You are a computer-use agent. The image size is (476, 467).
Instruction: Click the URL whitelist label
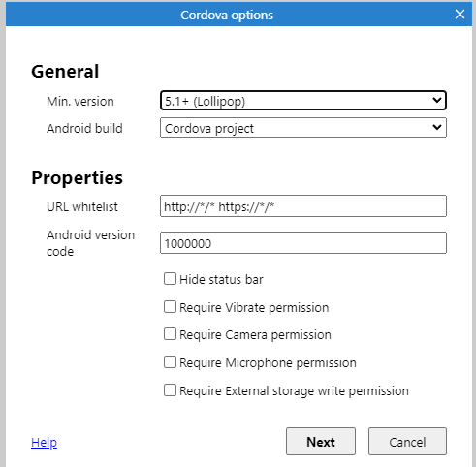click(x=82, y=206)
